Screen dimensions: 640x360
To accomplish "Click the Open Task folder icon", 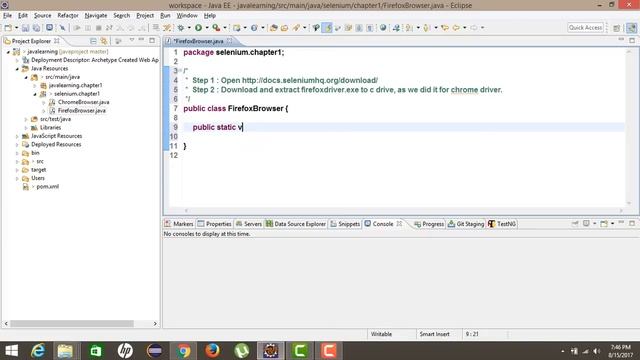I will 284,28.
